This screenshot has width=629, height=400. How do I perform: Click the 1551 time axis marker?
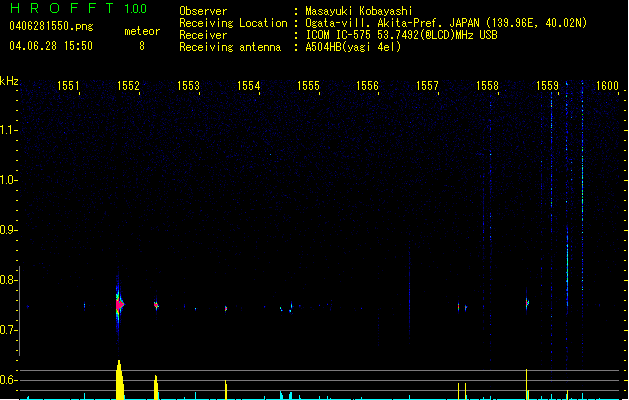(x=68, y=86)
